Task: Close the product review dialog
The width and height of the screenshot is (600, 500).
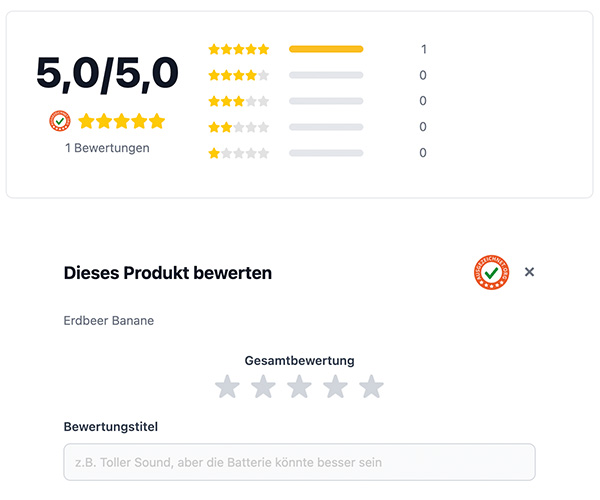Action: (530, 272)
